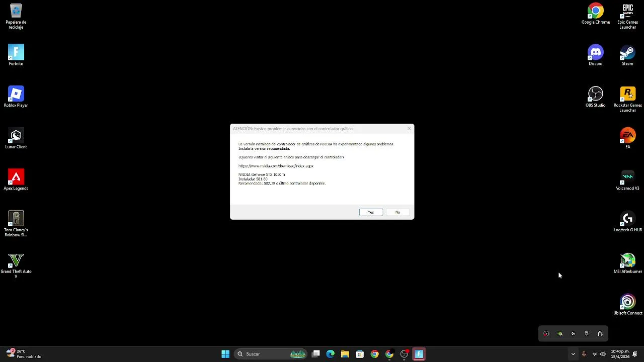
Task: Select the OBS Studio desktop icon
Action: click(x=596, y=97)
